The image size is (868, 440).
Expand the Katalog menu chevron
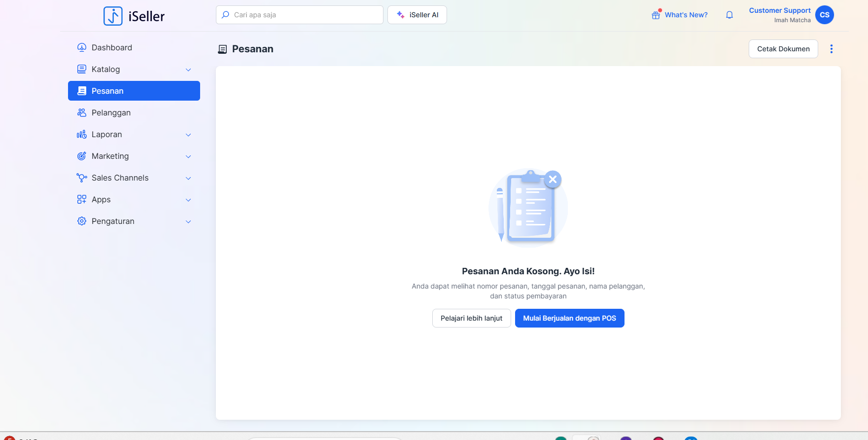[188, 70]
